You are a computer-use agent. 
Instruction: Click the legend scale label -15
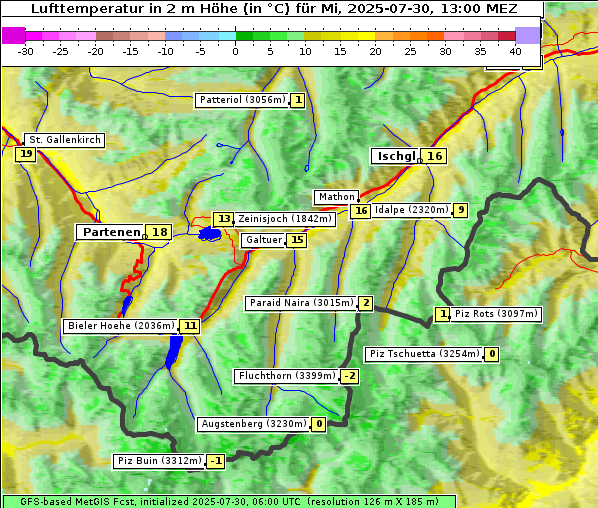[130, 52]
